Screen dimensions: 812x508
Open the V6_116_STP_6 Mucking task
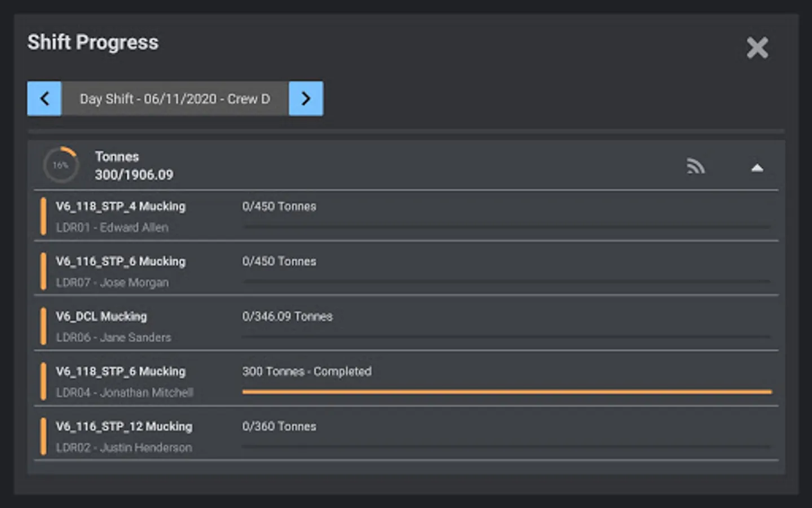pyautogui.click(x=121, y=261)
